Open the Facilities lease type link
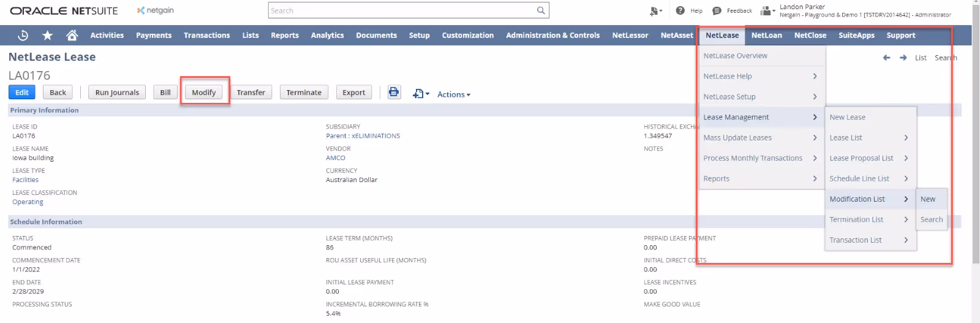The width and height of the screenshot is (980, 323). [25, 180]
